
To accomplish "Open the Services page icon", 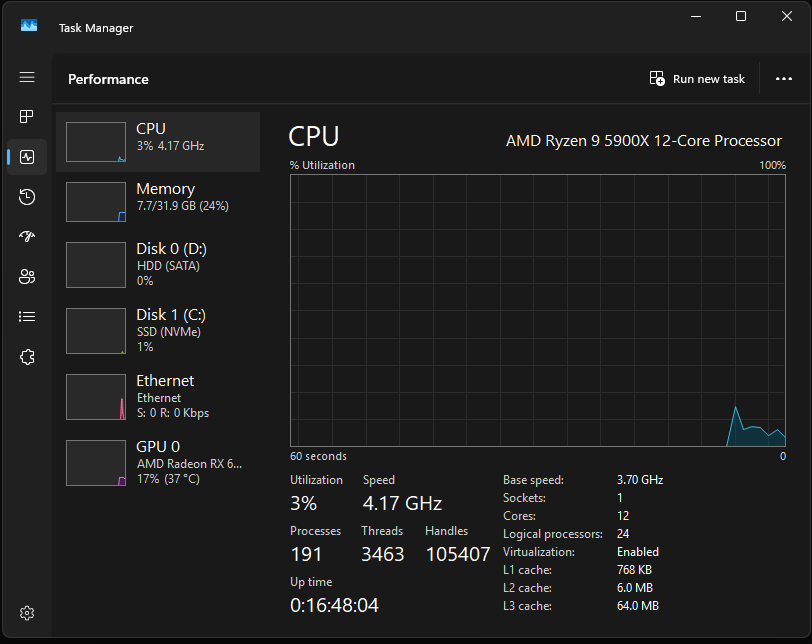I will click(27, 357).
